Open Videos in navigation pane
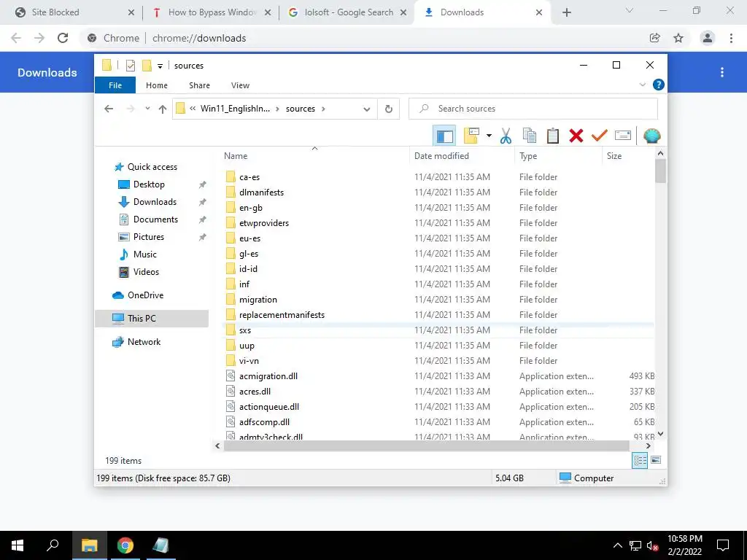Screen dimensions: 747x560 (146, 272)
